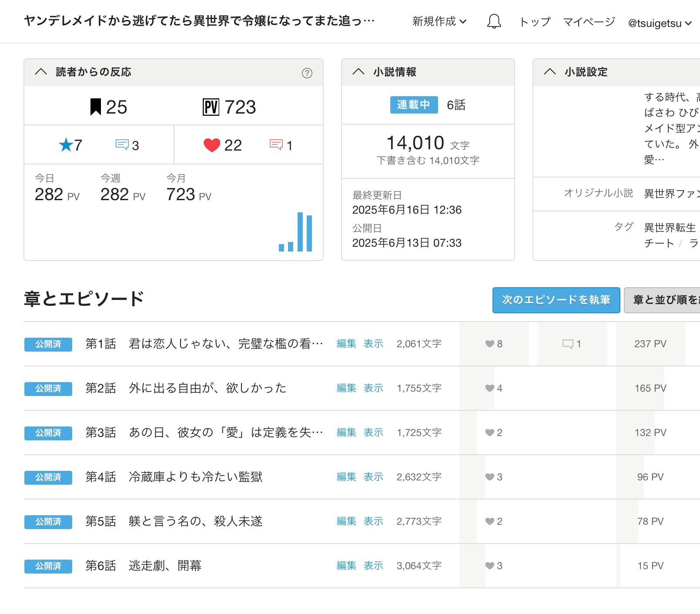
Task: Click 表示 link for 第6話
Action: [x=373, y=566]
